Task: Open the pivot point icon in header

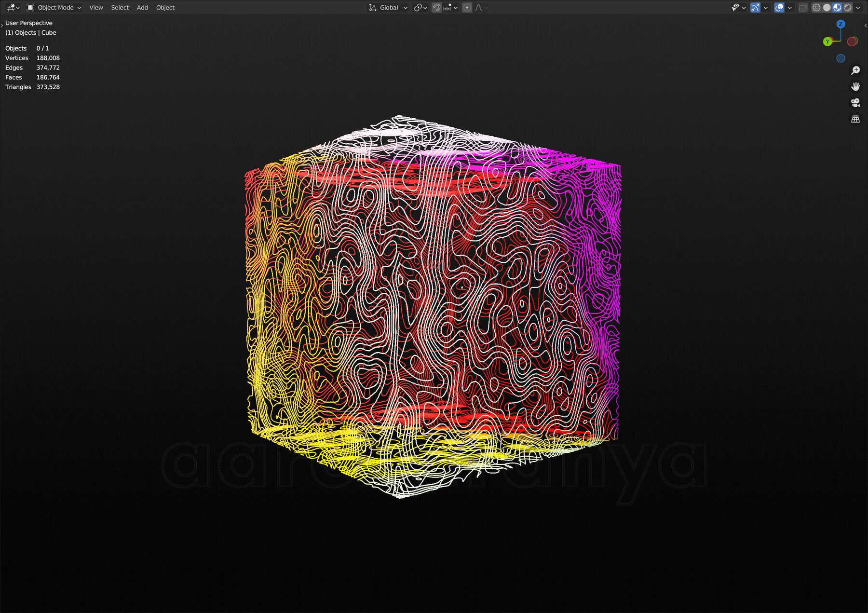Action: [x=418, y=7]
